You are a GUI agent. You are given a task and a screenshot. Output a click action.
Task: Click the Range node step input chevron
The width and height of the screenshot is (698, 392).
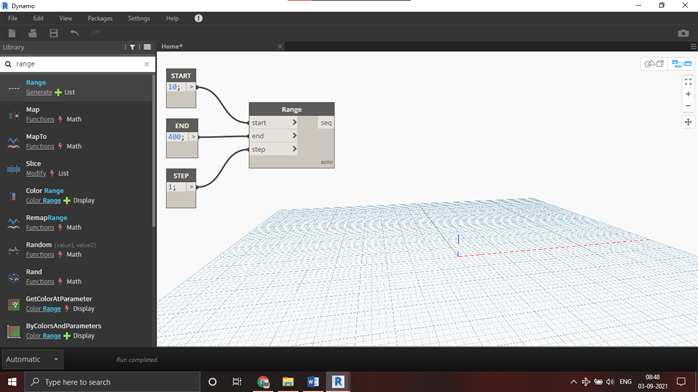(294, 149)
